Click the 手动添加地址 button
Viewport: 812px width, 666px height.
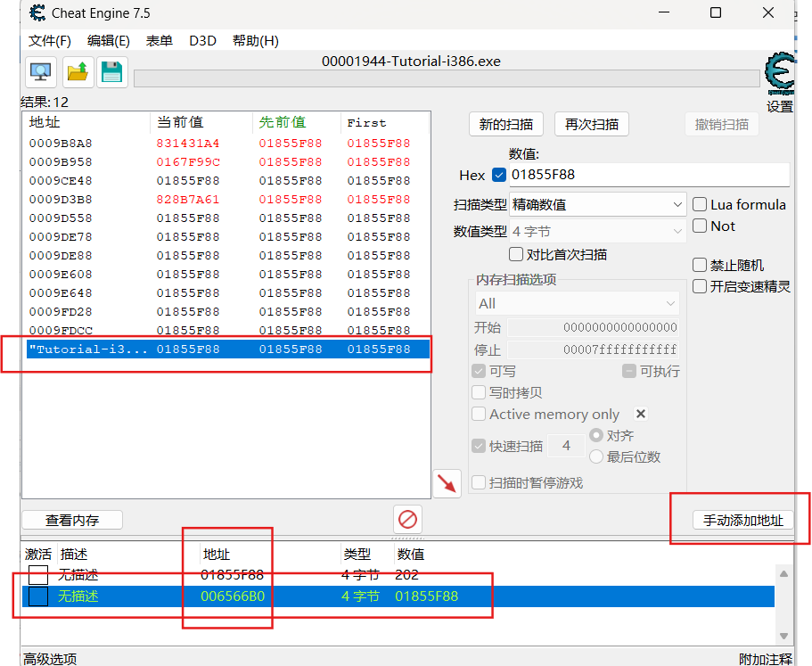point(742,520)
